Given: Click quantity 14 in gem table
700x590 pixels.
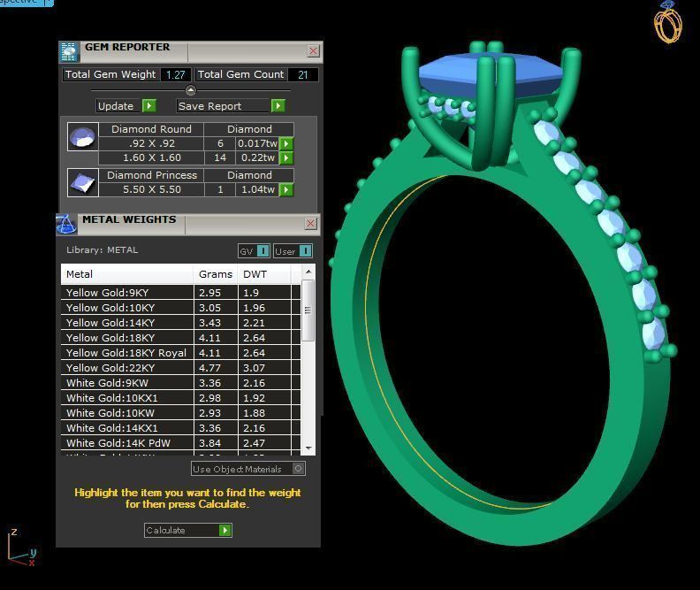Looking at the screenshot, I should (x=220, y=157).
